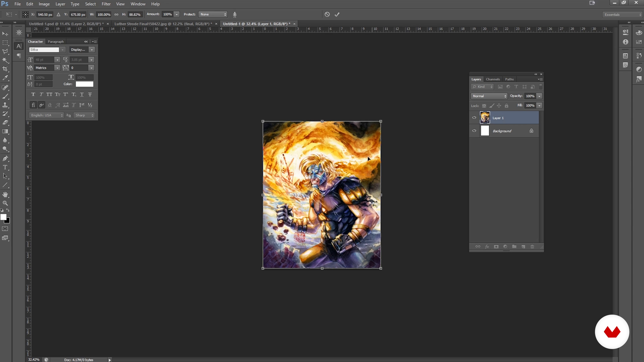Select the Eyedropper tool
This screenshot has height=362, width=644.
pyautogui.click(x=5, y=78)
